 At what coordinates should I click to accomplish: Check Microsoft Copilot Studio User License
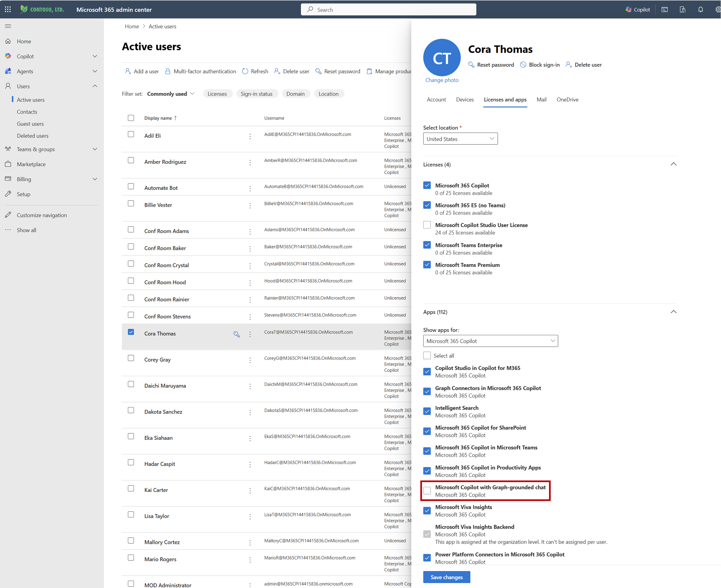427,225
